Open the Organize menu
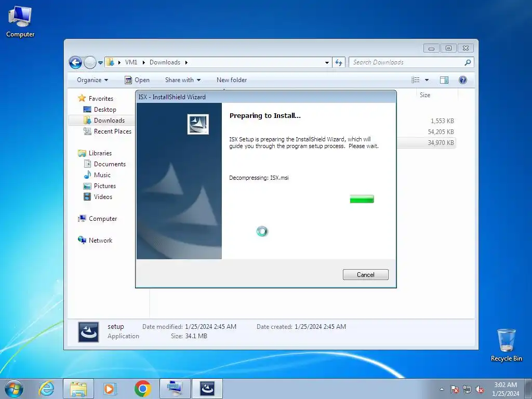This screenshot has height=399, width=532. pos(92,80)
